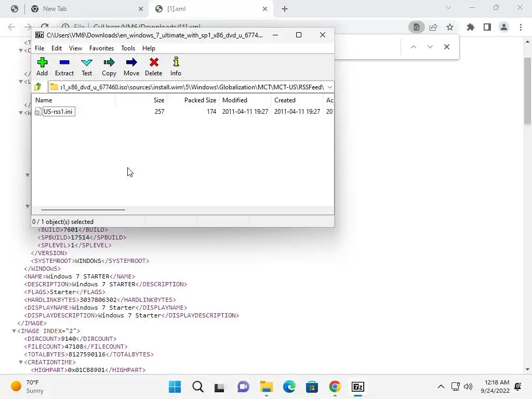The width and height of the screenshot is (532, 399).
Task: Open Microsoft Store from the taskbar
Action: (x=312, y=387)
